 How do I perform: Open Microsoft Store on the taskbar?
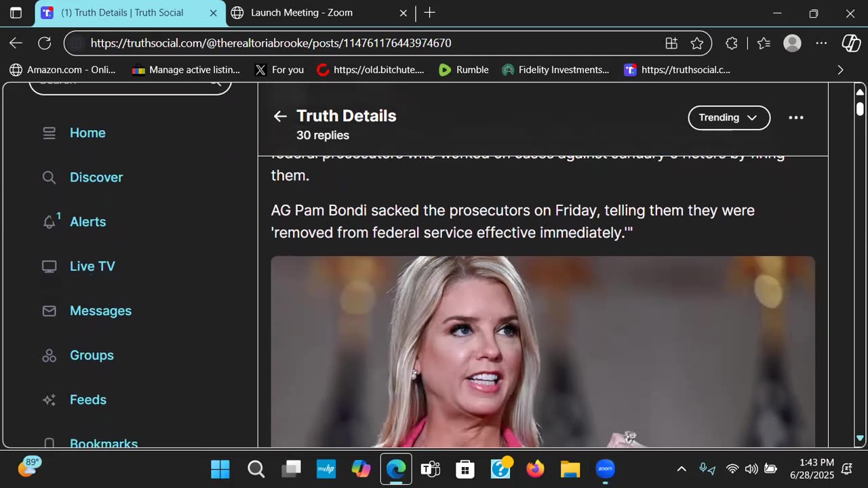coord(465,469)
